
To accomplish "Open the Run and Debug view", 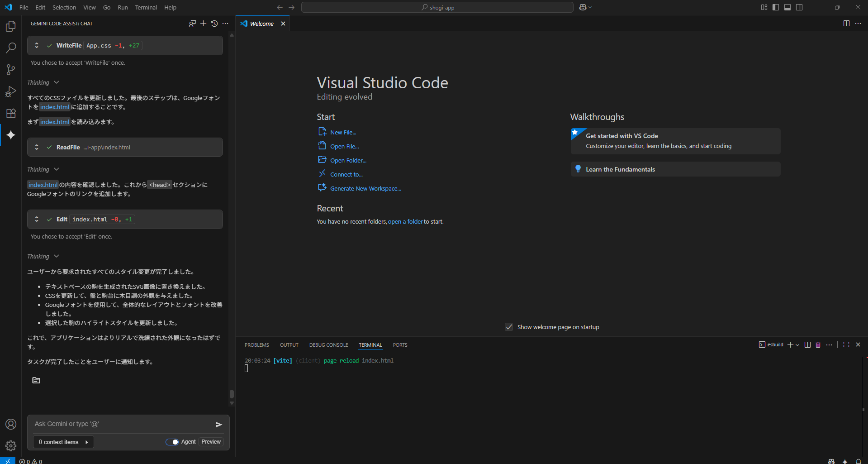I will (11, 91).
